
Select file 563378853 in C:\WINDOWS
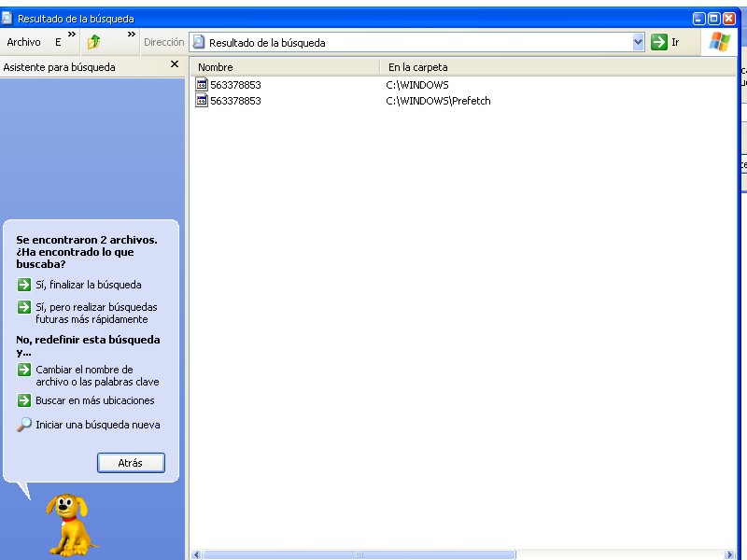pos(235,85)
